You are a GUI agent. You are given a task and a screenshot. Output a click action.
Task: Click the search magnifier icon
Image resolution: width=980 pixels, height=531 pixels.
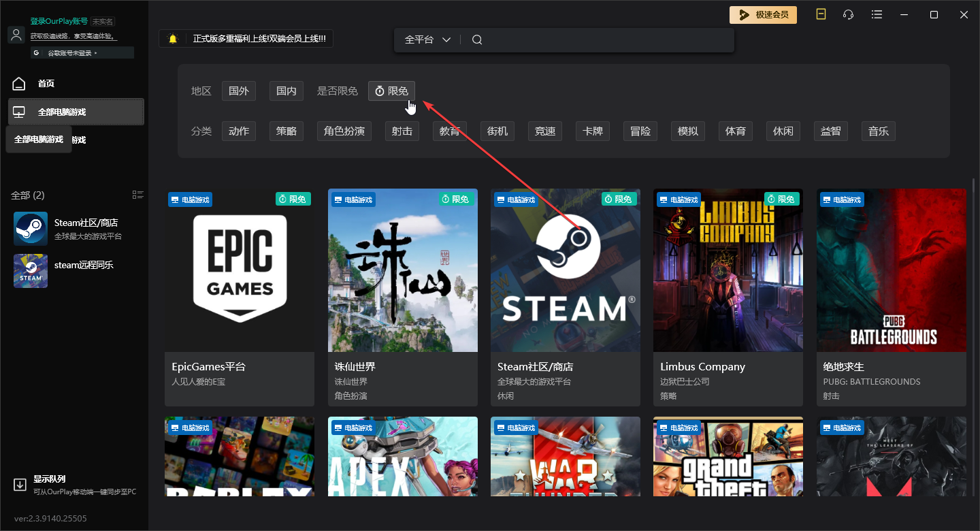pyautogui.click(x=477, y=39)
